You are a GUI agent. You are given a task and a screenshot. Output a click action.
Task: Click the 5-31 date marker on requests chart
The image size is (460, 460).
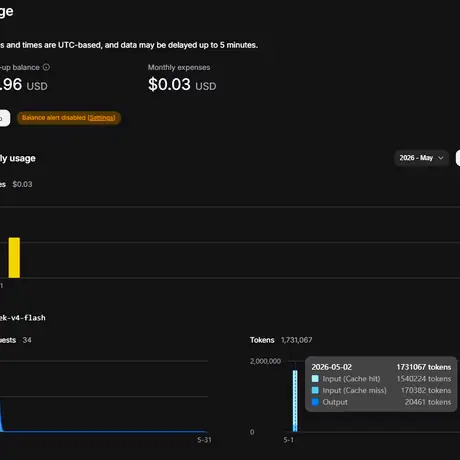204,440
